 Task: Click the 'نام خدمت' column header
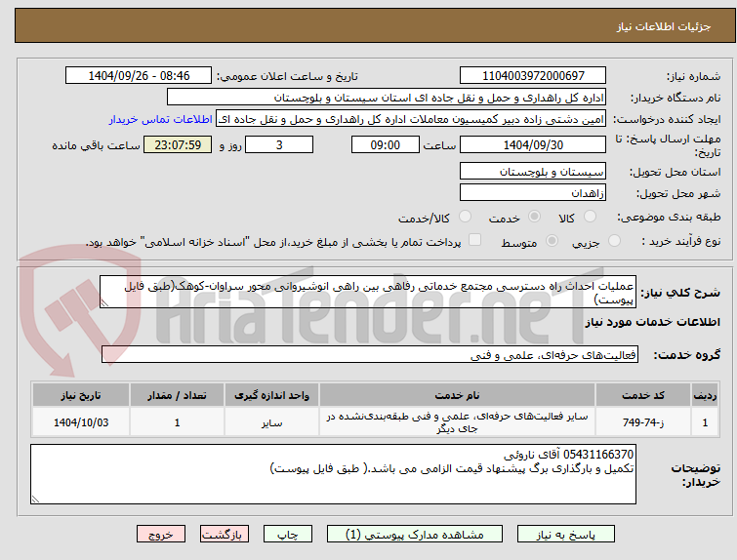pyautogui.click(x=457, y=395)
